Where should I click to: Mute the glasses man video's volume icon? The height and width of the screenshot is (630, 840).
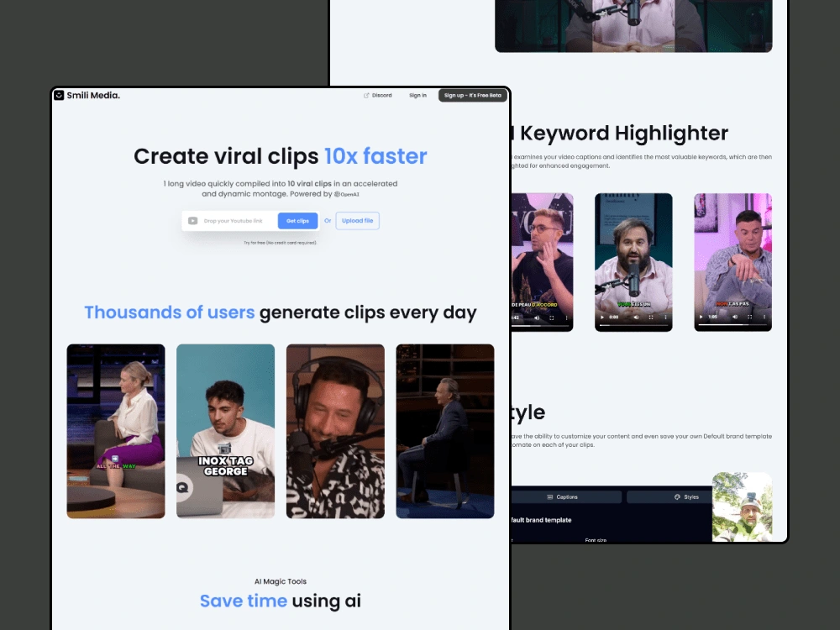[x=537, y=318]
